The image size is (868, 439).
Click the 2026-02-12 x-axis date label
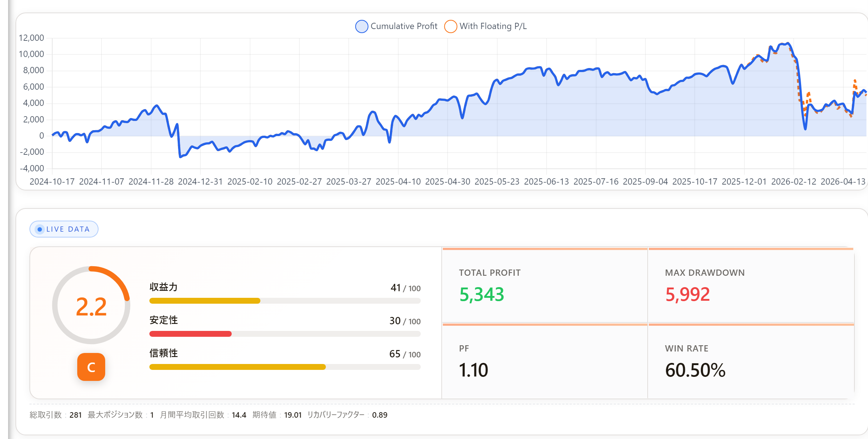[794, 182]
